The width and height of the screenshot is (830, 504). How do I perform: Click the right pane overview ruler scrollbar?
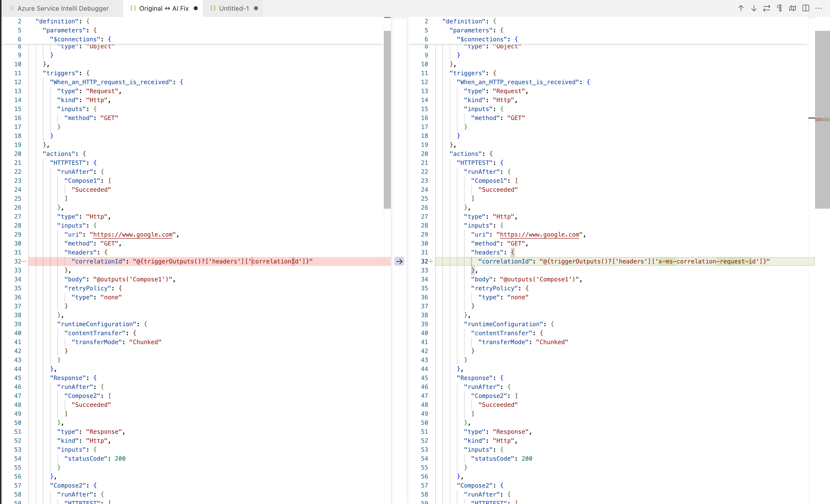(x=822, y=120)
